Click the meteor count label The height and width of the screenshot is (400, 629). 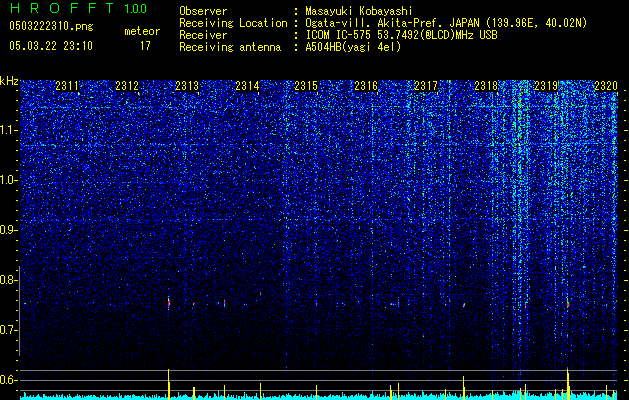[x=142, y=31]
